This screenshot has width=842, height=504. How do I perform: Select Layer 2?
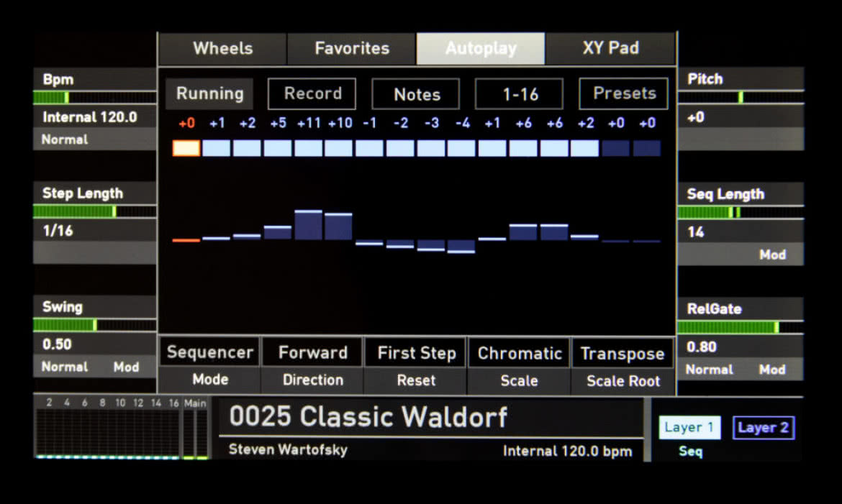(763, 428)
